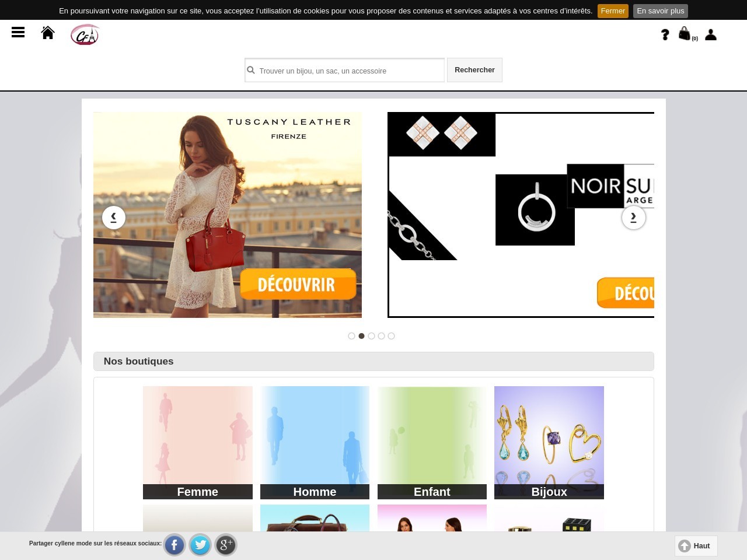747x560 pixels.
Task: Close the cookie banner with Fermer
Action: click(613, 11)
